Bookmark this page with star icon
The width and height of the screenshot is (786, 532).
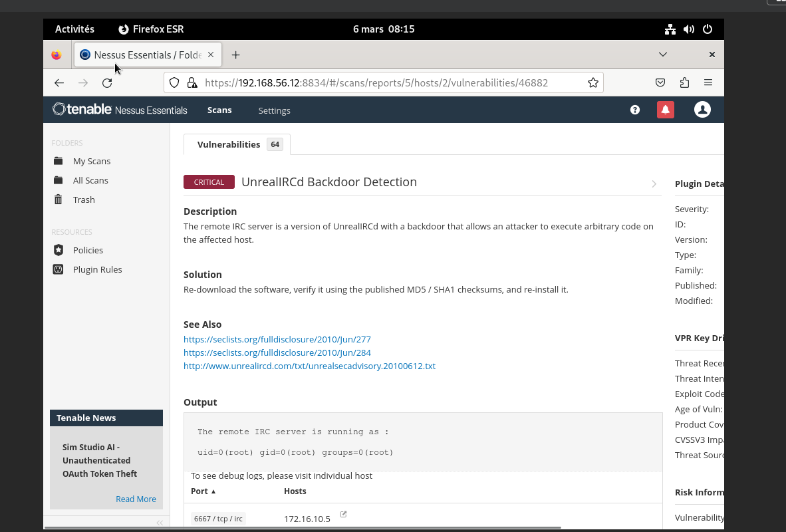[x=593, y=82]
